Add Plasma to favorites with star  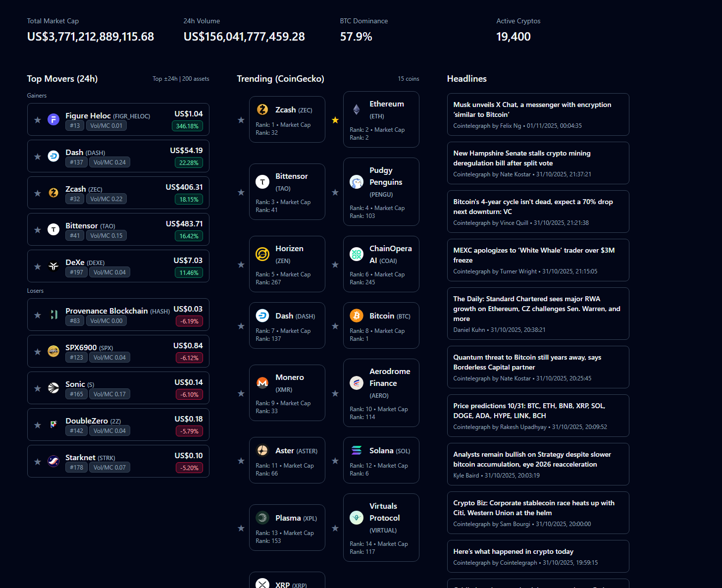pyautogui.click(x=241, y=528)
